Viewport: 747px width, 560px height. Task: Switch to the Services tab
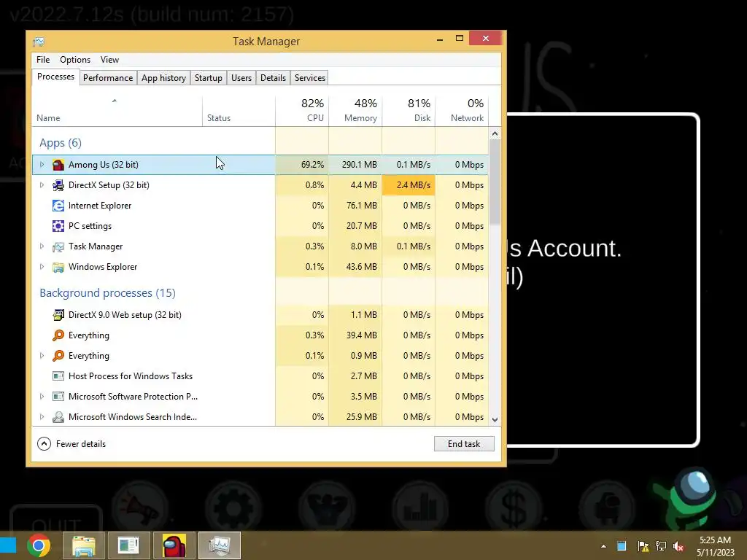(309, 78)
